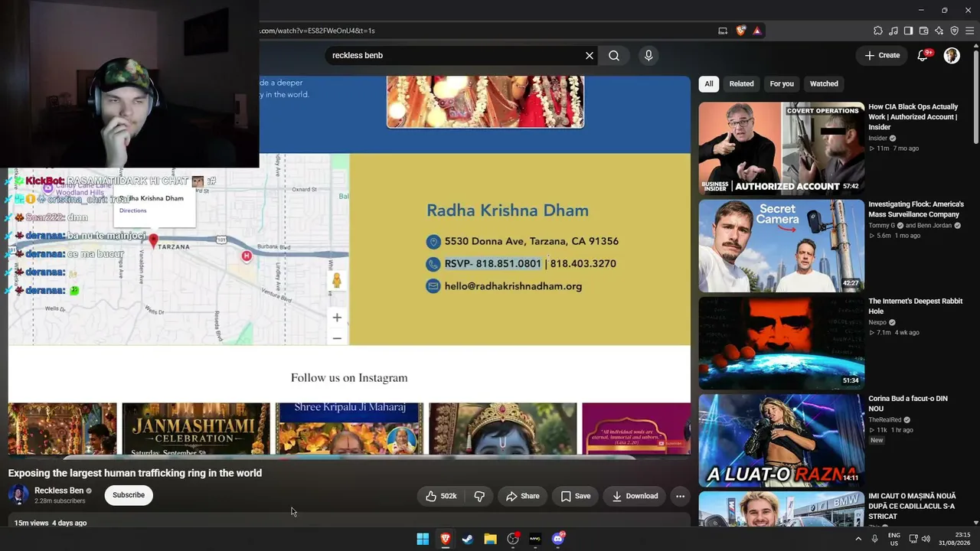Like the video with thumbs up 502k
This screenshot has width=980, height=551.
441,496
